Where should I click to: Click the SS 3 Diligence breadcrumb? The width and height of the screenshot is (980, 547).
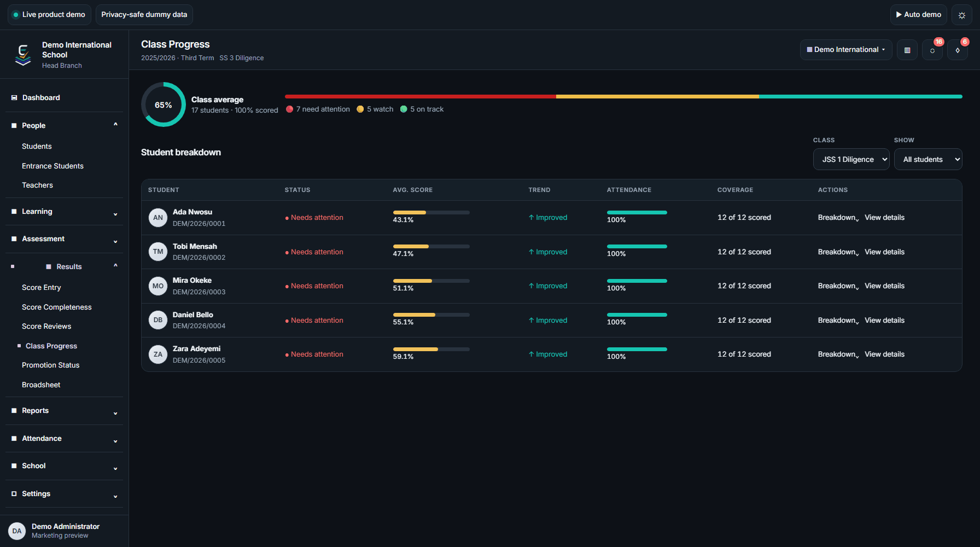click(x=242, y=58)
